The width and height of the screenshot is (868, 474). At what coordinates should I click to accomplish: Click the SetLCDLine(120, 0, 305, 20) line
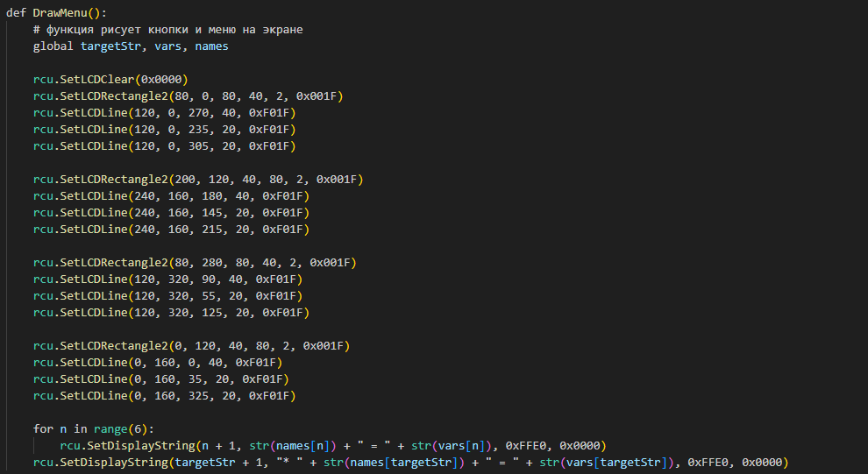171,146
